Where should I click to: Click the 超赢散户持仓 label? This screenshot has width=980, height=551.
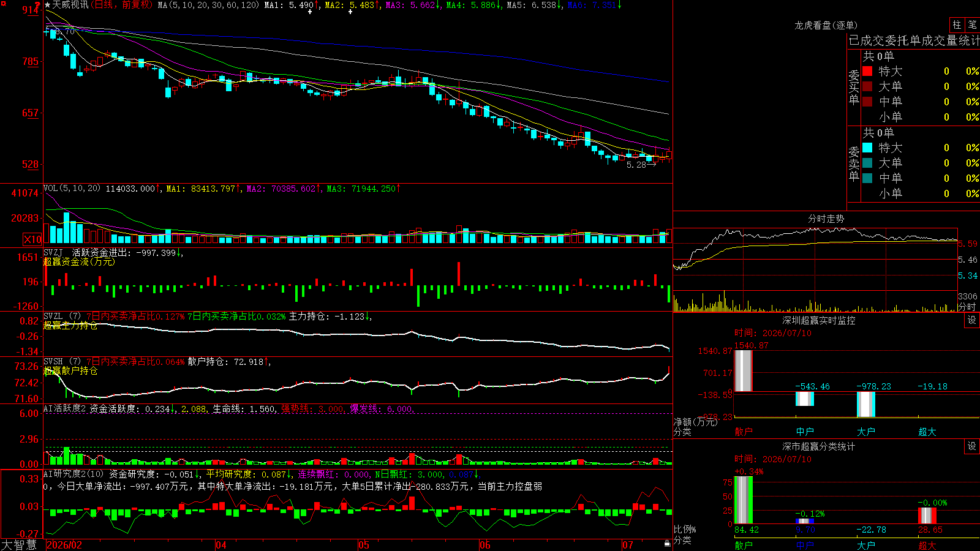tap(70, 370)
